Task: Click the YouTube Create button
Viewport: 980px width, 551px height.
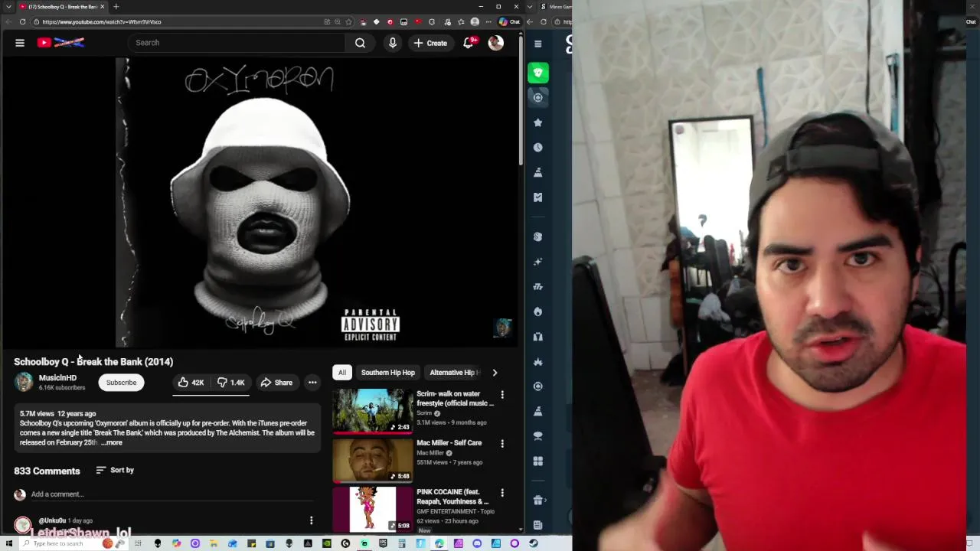Action: point(430,43)
